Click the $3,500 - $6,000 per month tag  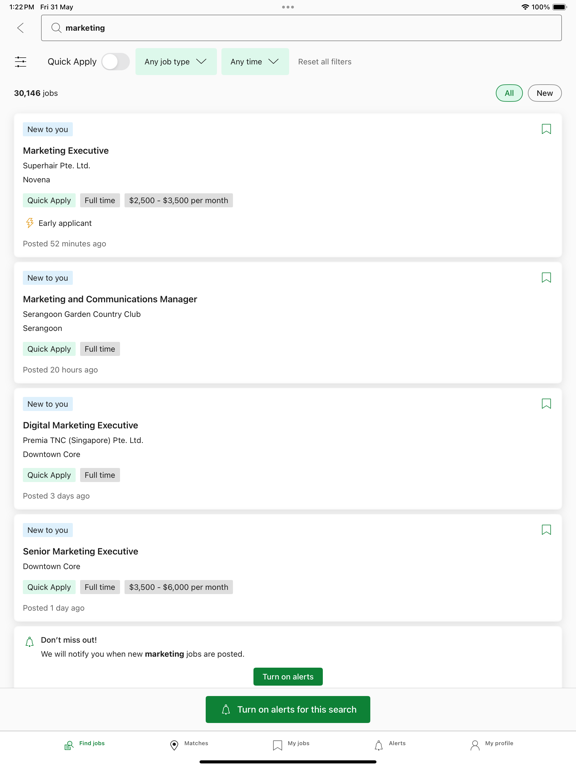[179, 587]
